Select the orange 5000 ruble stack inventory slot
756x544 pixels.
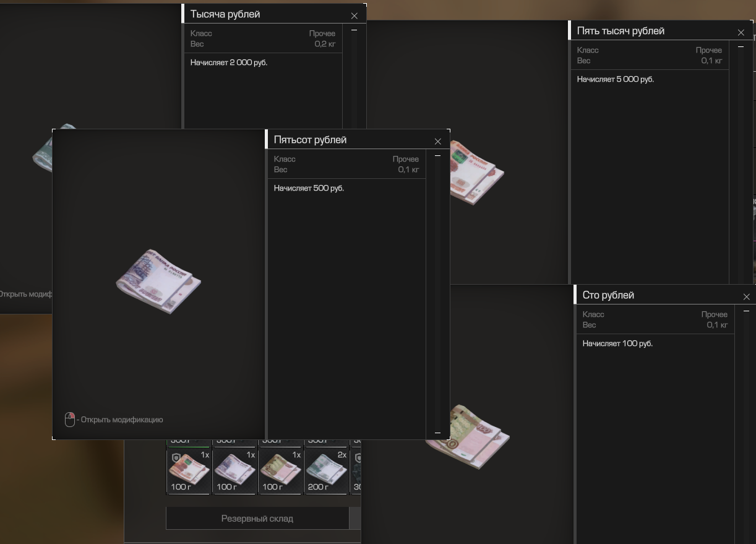tap(189, 471)
